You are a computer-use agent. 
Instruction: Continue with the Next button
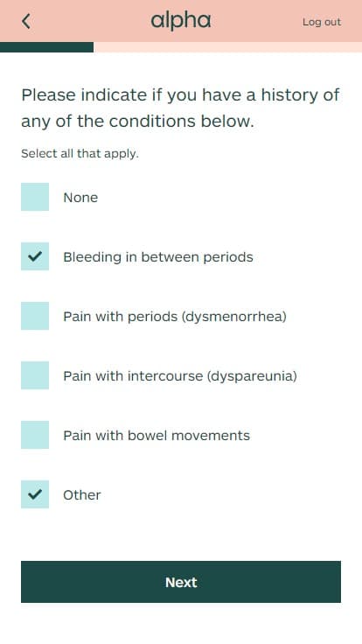pyautogui.click(x=181, y=582)
